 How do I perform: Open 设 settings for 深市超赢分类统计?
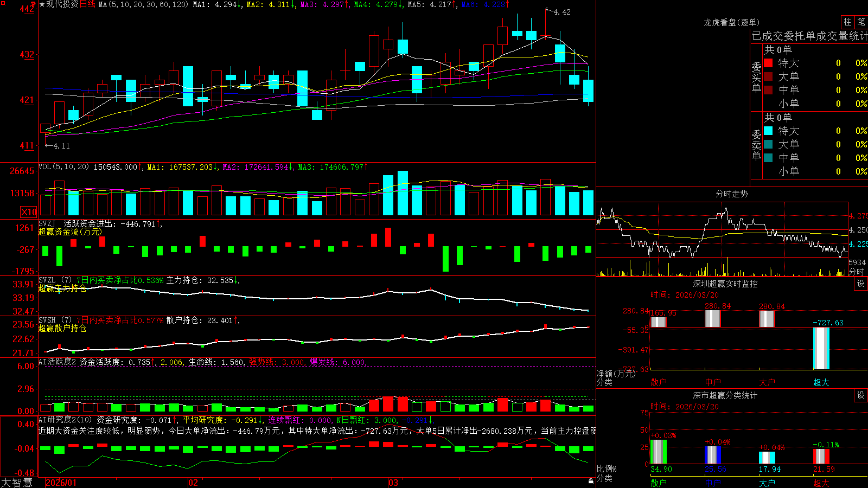(861, 395)
